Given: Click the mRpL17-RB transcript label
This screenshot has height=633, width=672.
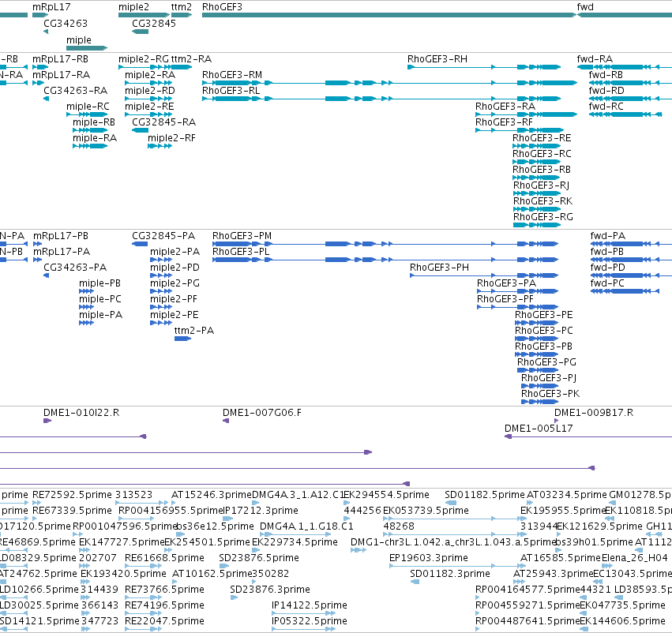Looking at the screenshot, I should tap(61, 58).
